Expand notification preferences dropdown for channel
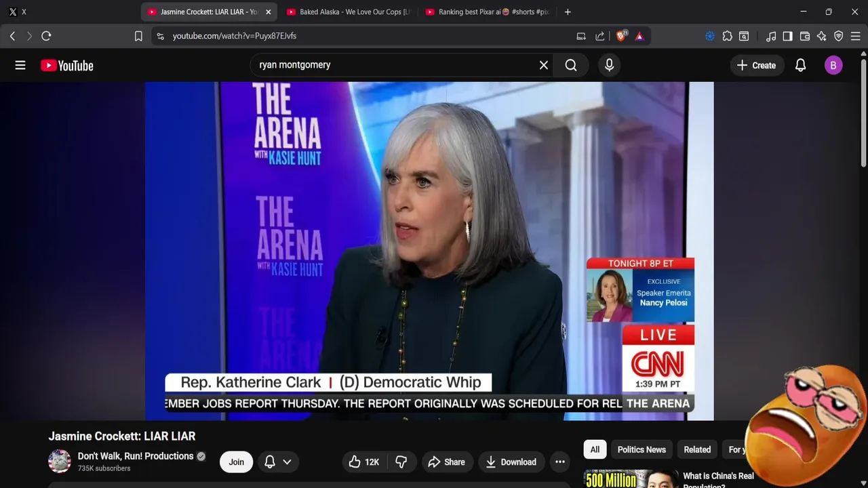Screen dimensions: 868x488 pos(287,462)
